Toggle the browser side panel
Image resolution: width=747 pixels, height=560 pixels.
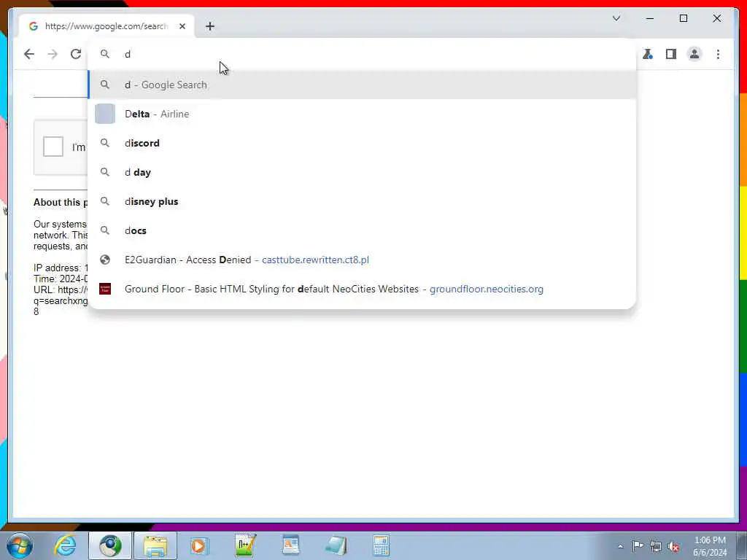671,54
